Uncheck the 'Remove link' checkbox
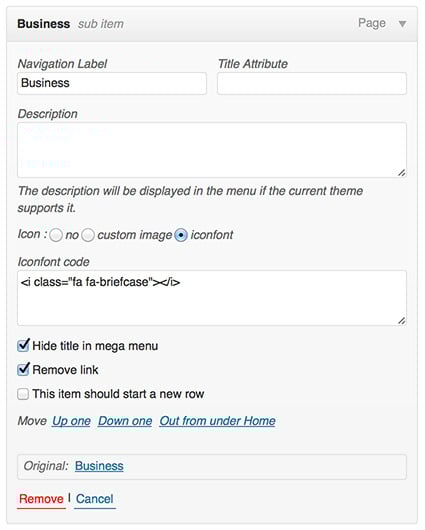Viewport: 425px width, 530px height. [23, 369]
